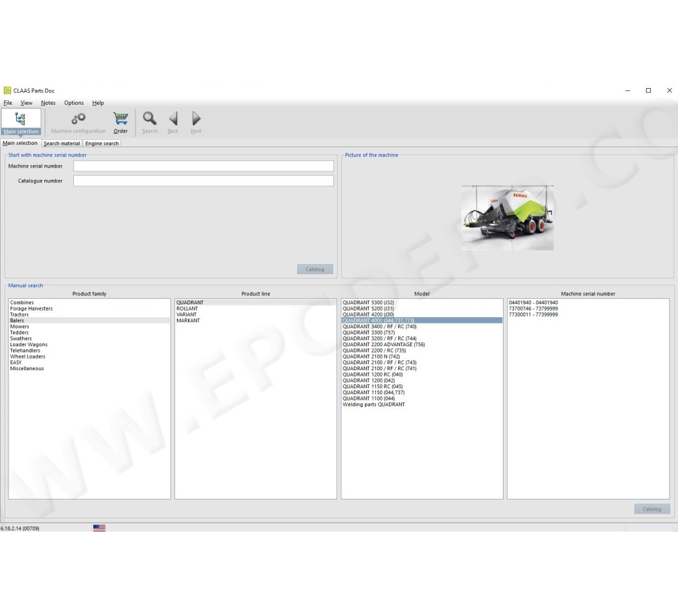Select model QUADRANT 2100 N (742)

(x=422, y=357)
